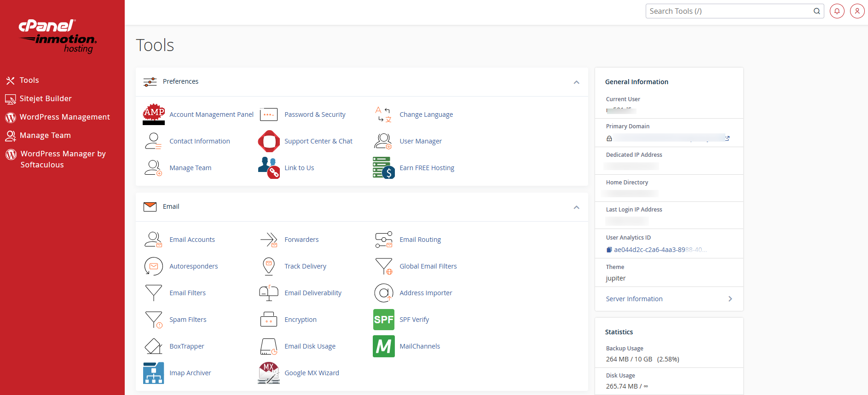Screen dimensions: 868x395
Task: Click the Autoresponders icon
Action: click(154, 266)
